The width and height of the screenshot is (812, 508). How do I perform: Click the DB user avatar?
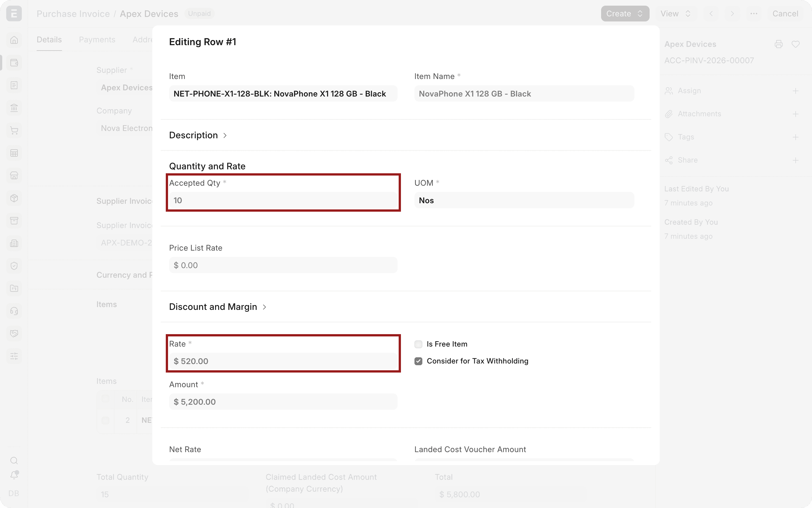14,493
